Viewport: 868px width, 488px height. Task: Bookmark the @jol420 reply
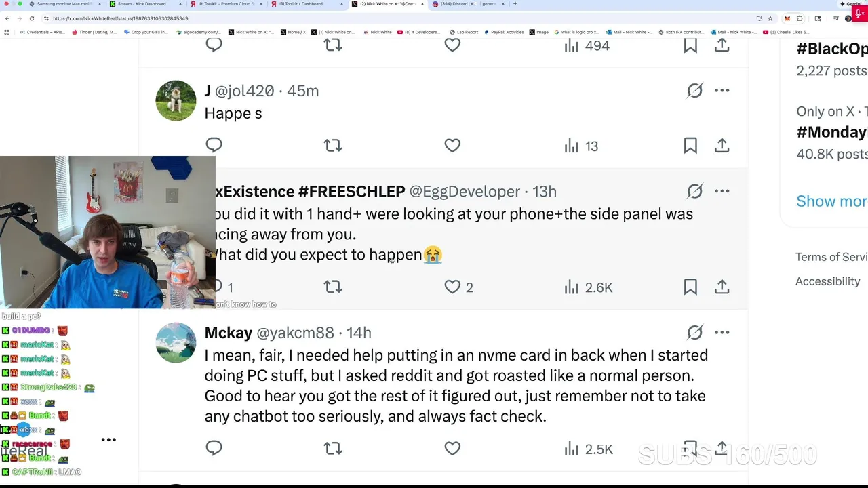click(690, 146)
